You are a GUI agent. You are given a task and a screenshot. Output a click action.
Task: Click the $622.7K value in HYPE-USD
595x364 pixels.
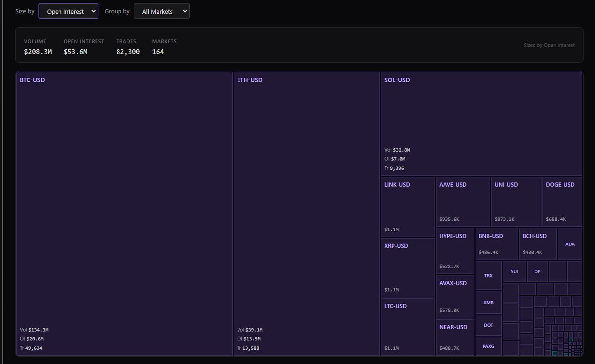click(449, 266)
